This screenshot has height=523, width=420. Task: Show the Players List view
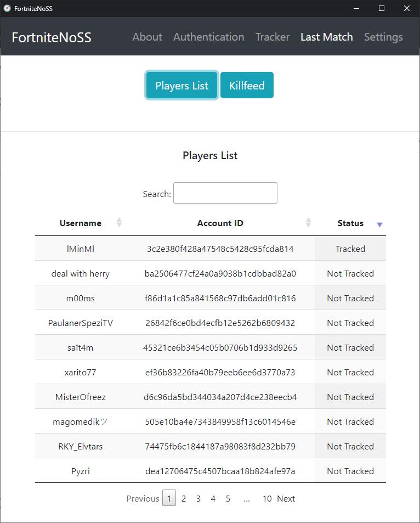pos(181,86)
